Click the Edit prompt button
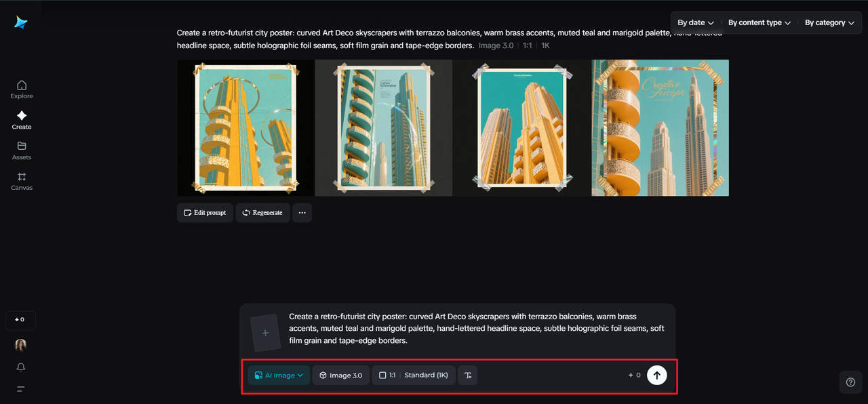Viewport: 868px width, 404px height. coord(205,213)
